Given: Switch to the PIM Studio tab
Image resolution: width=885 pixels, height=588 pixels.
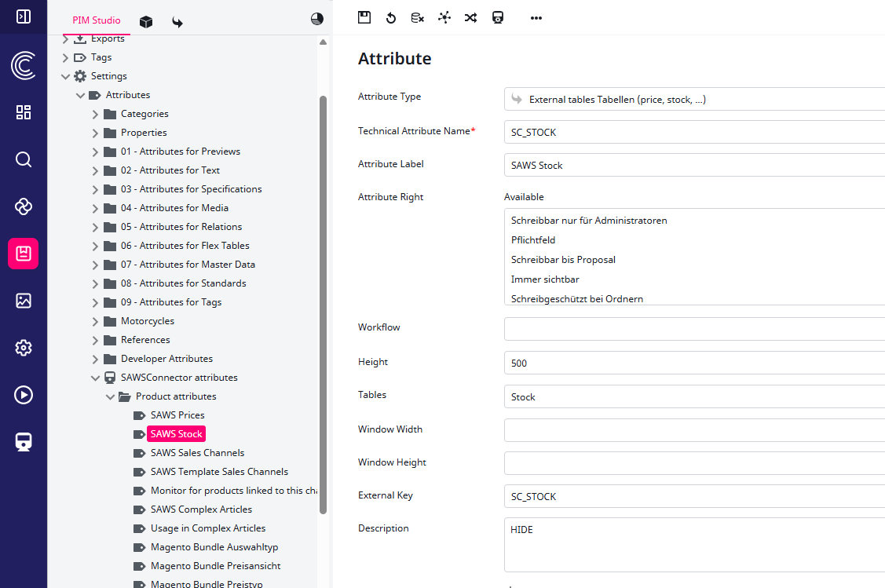Looking at the screenshot, I should click(x=97, y=20).
